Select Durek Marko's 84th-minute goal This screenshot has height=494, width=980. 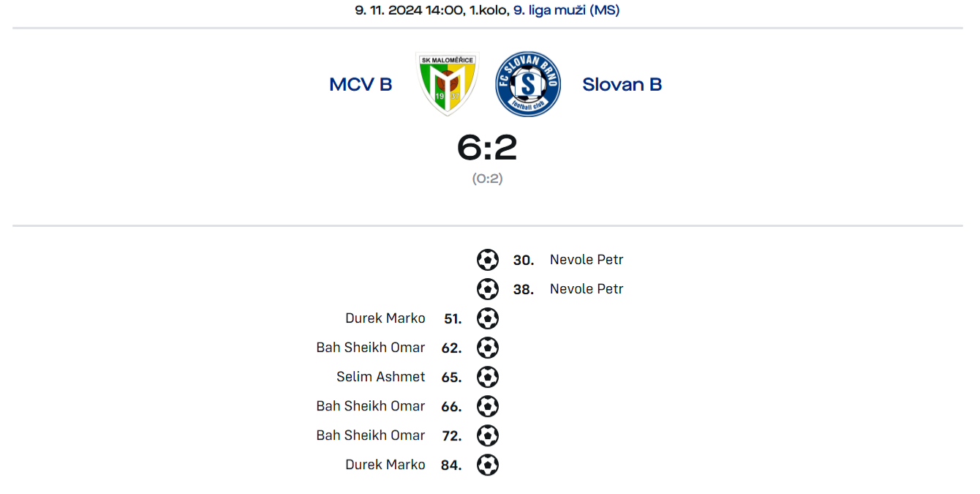385,465
